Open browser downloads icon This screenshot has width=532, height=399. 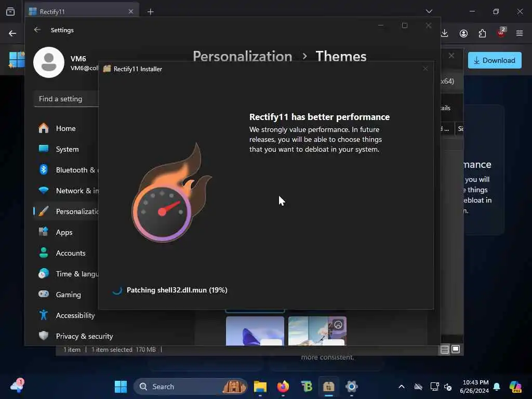(x=445, y=33)
